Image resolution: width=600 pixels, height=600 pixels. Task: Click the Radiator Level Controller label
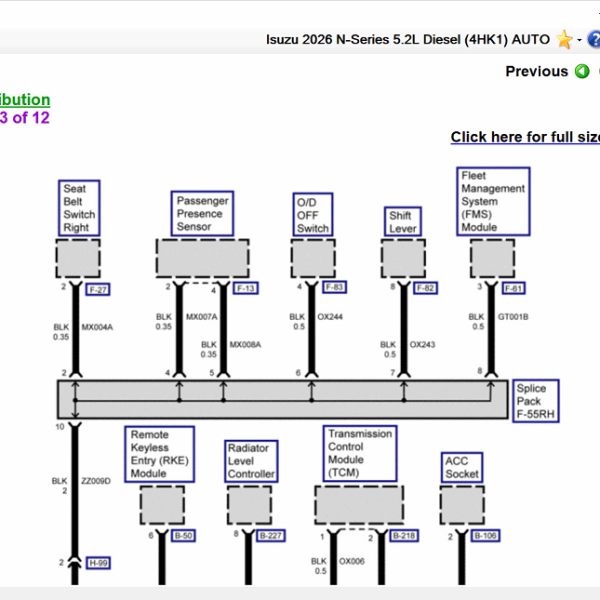pos(250,461)
